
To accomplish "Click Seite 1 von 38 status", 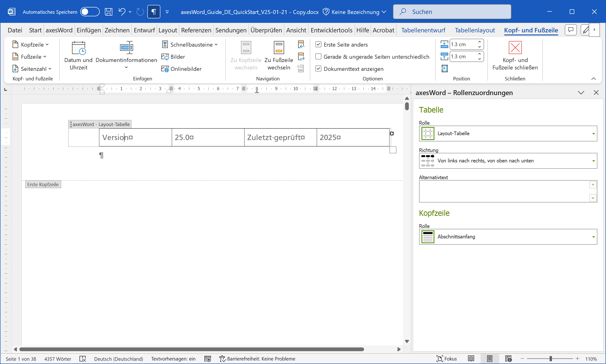I will click(21, 359).
